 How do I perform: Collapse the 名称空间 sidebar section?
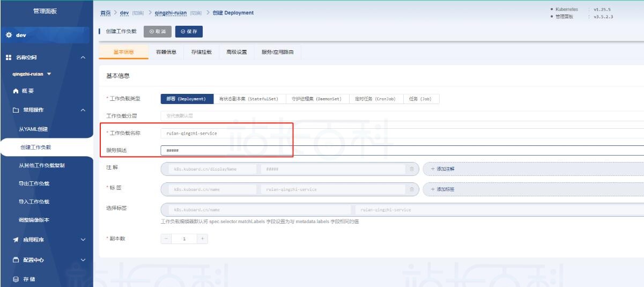(x=82, y=57)
